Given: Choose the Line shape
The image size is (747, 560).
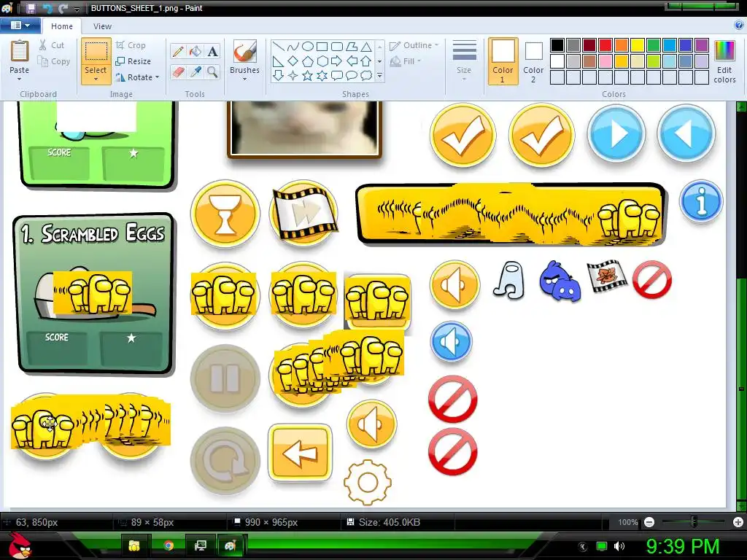Looking at the screenshot, I should (279, 46).
